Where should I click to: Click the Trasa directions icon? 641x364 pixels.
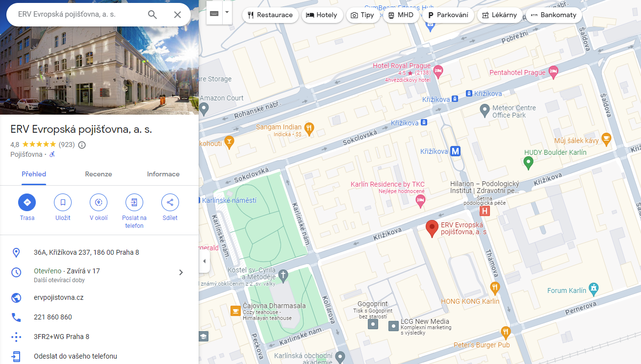(27, 202)
